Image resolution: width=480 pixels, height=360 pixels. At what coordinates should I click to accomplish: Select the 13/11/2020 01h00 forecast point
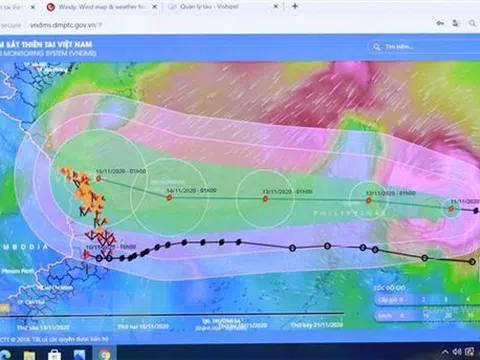pyautogui.click(x=265, y=199)
